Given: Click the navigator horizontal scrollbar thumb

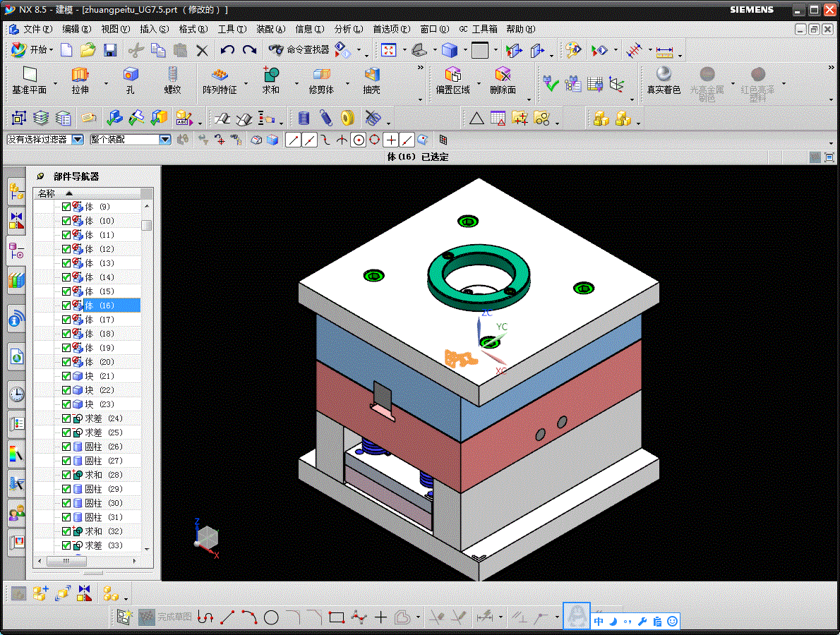Looking at the screenshot, I should pos(66,561).
